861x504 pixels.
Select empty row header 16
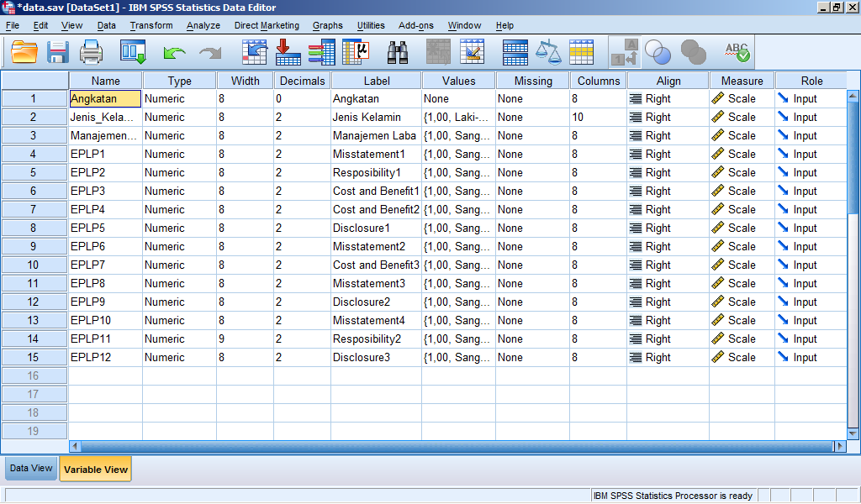coord(34,376)
